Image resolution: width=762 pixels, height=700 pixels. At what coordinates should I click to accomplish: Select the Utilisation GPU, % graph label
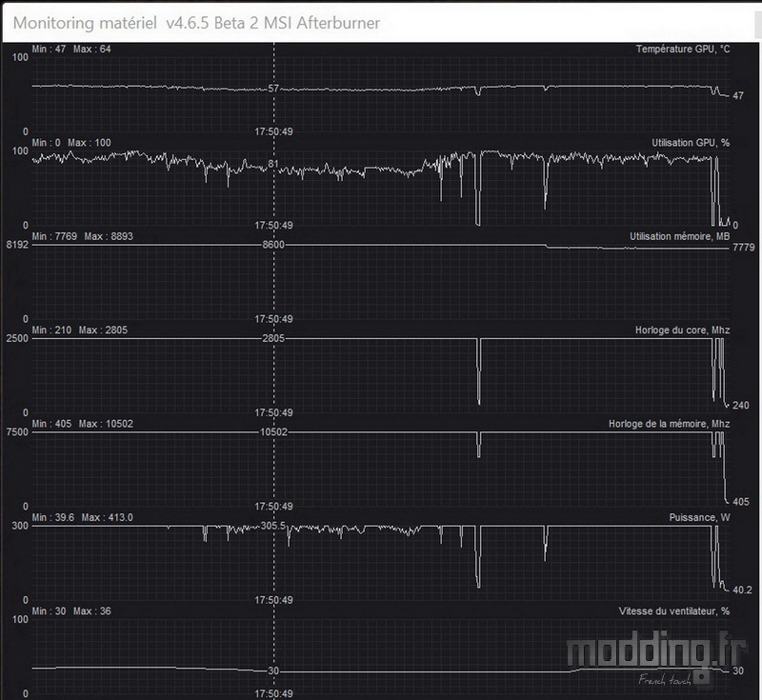[691, 143]
